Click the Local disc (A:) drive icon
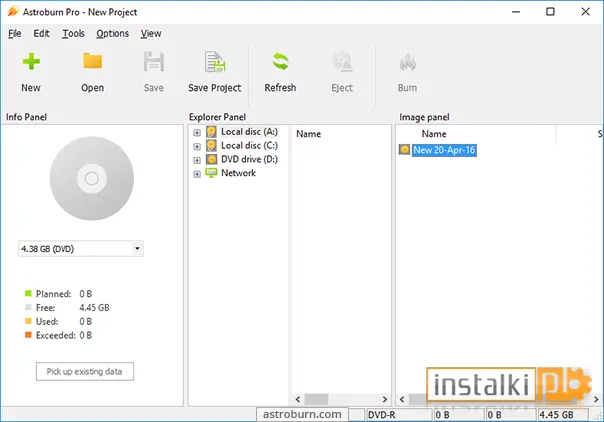 coord(211,132)
